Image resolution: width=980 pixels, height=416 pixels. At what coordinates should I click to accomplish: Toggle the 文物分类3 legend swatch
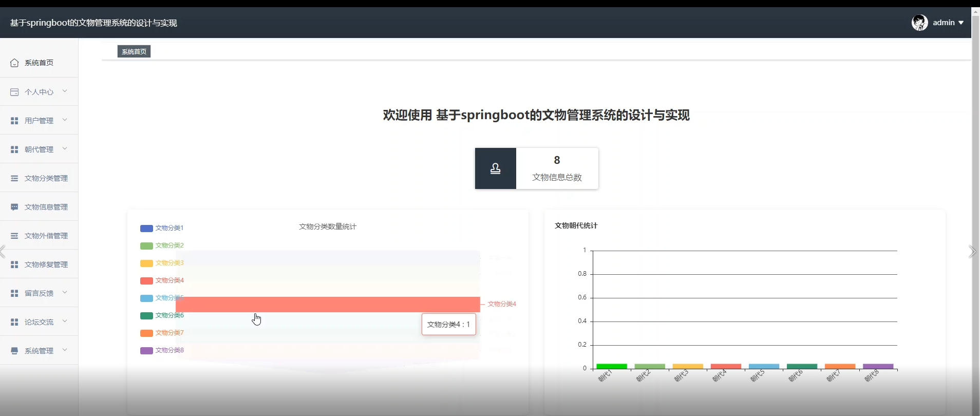[146, 263]
